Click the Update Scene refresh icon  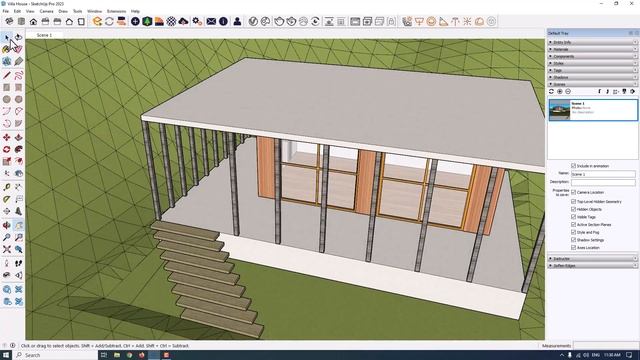click(x=551, y=92)
